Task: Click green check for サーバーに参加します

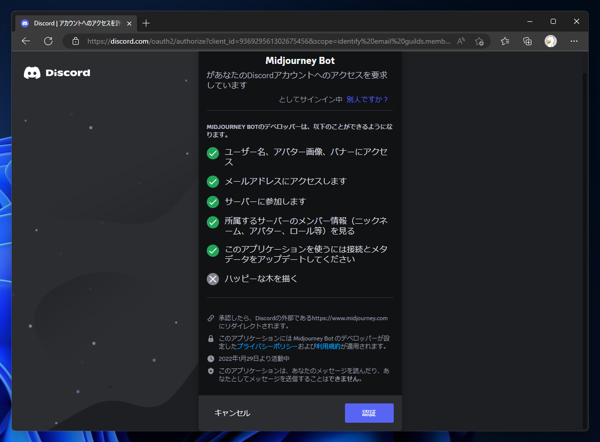Action: (x=213, y=202)
